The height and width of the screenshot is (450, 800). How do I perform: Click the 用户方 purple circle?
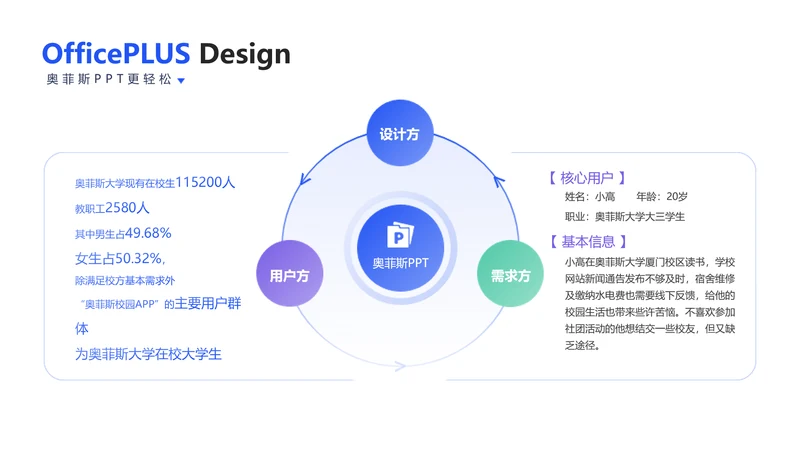coord(290,274)
